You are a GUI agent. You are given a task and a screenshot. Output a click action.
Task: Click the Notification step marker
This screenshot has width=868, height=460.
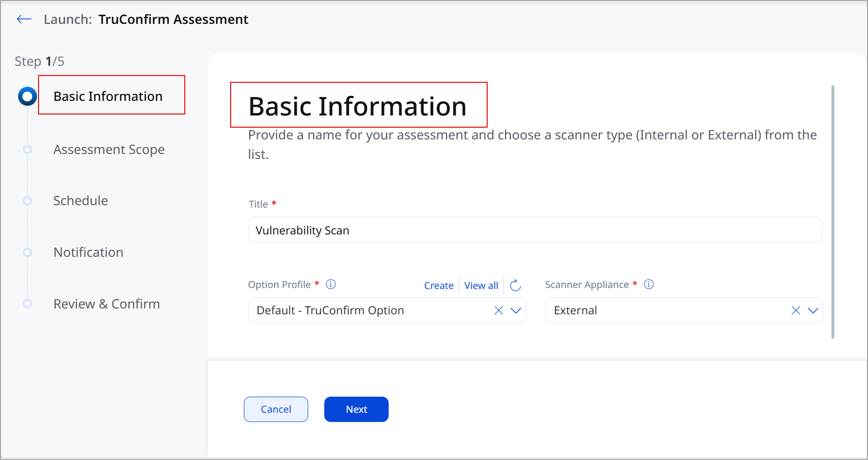(27, 252)
